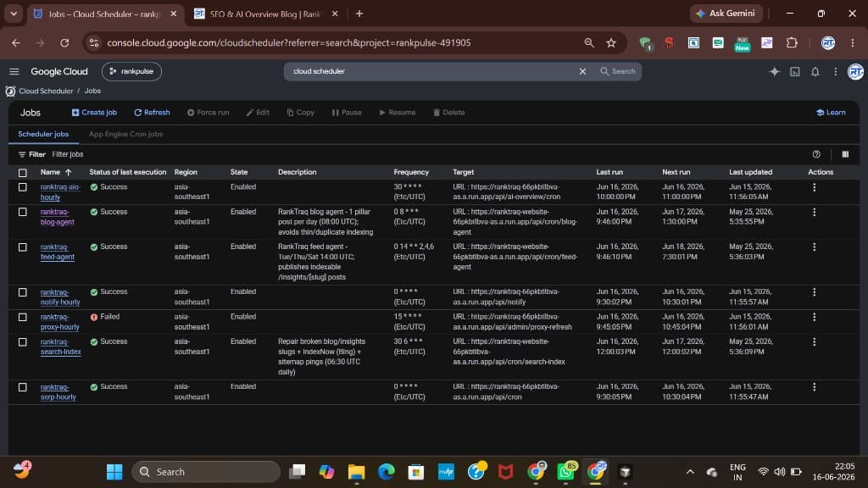Sort jobs by the Name column
Image resolution: width=868 pixels, height=488 pixels.
click(56, 172)
